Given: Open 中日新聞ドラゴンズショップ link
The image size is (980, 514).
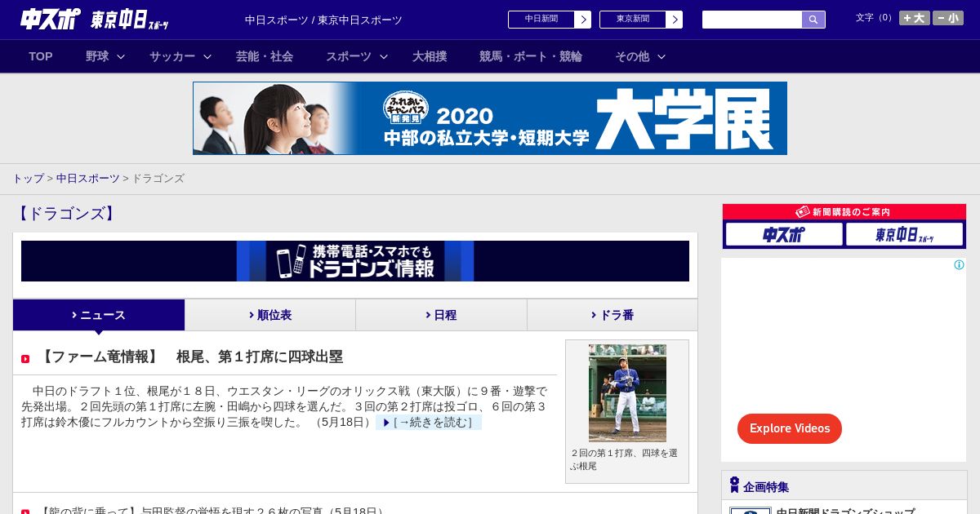Looking at the screenshot, I should [x=845, y=511].
